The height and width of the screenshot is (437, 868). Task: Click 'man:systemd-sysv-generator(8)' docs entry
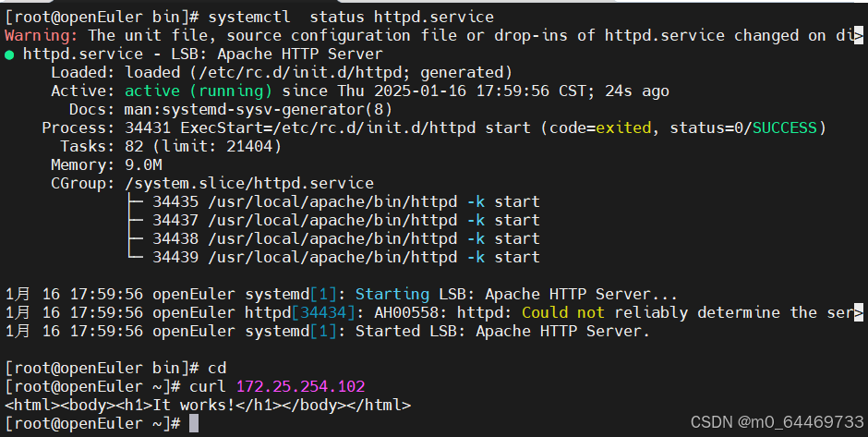pyautogui.click(x=259, y=110)
